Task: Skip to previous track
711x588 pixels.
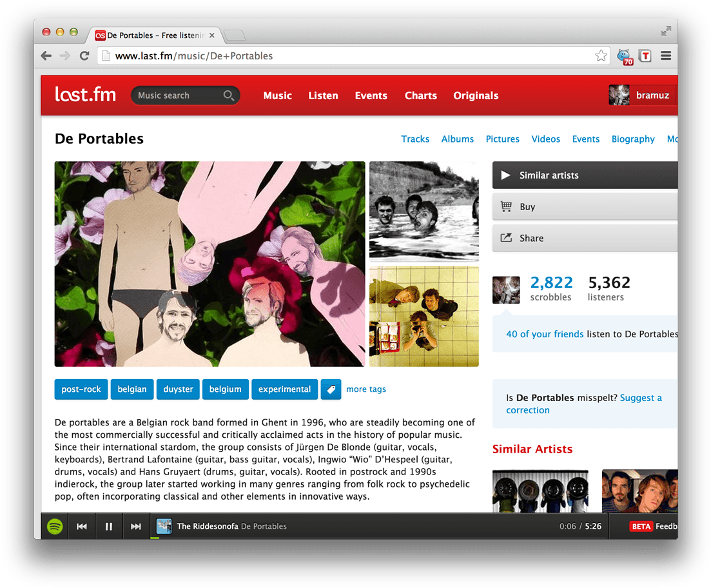Action: click(82, 526)
